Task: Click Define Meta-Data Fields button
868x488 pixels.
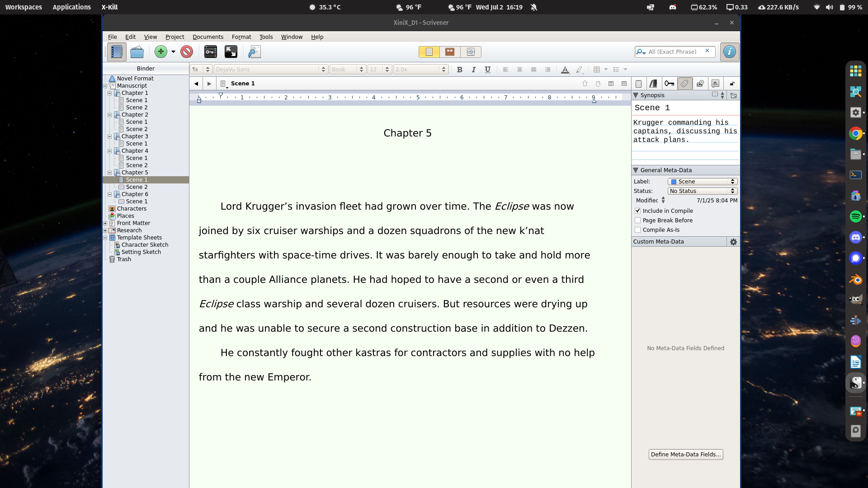Action: point(685,455)
